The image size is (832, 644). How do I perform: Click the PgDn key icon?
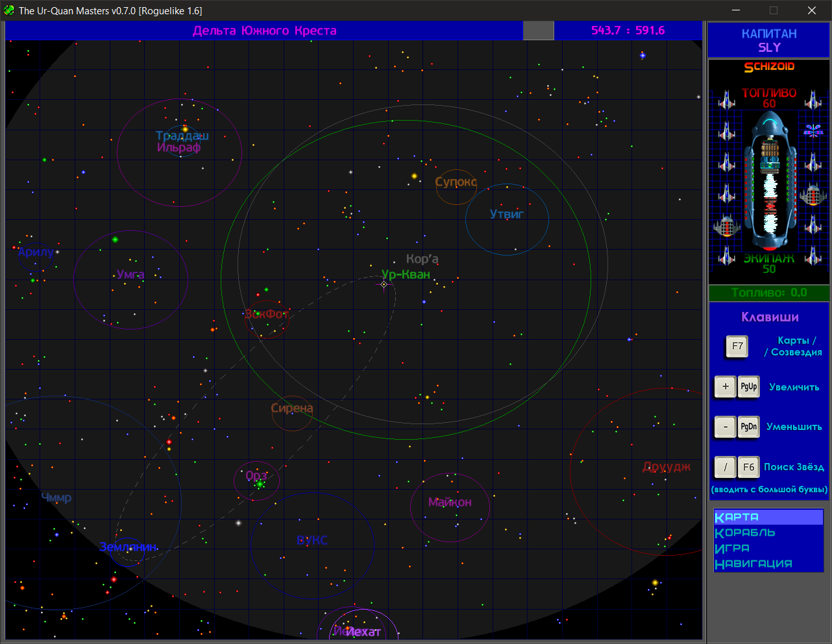pos(748,427)
